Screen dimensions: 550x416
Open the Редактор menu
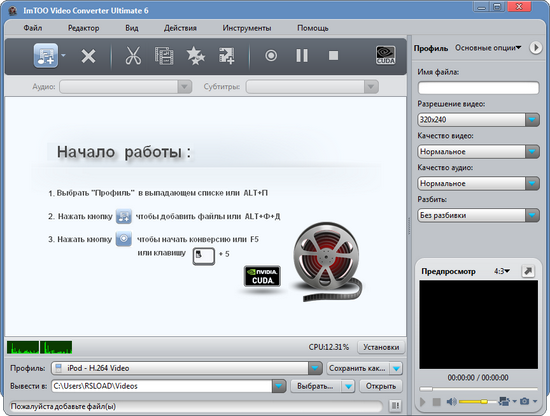[x=83, y=28]
